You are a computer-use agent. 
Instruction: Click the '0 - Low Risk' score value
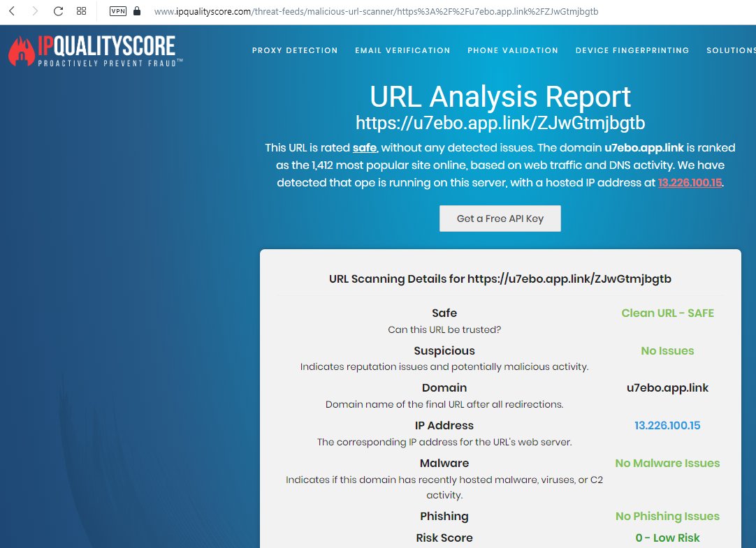[x=667, y=538]
